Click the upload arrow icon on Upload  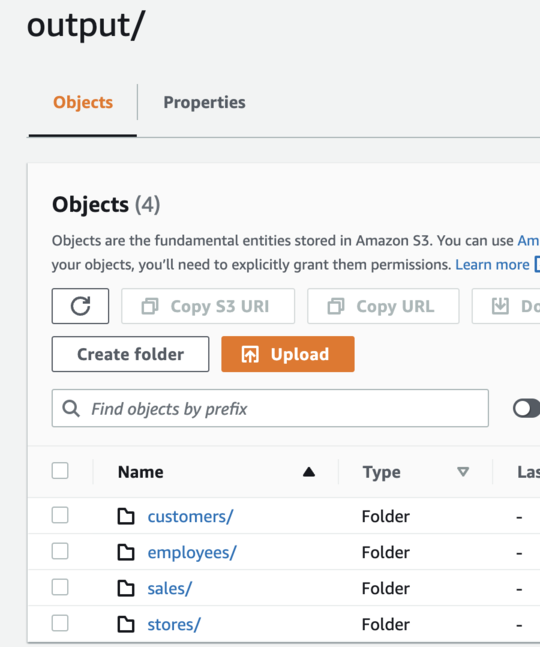(x=250, y=354)
